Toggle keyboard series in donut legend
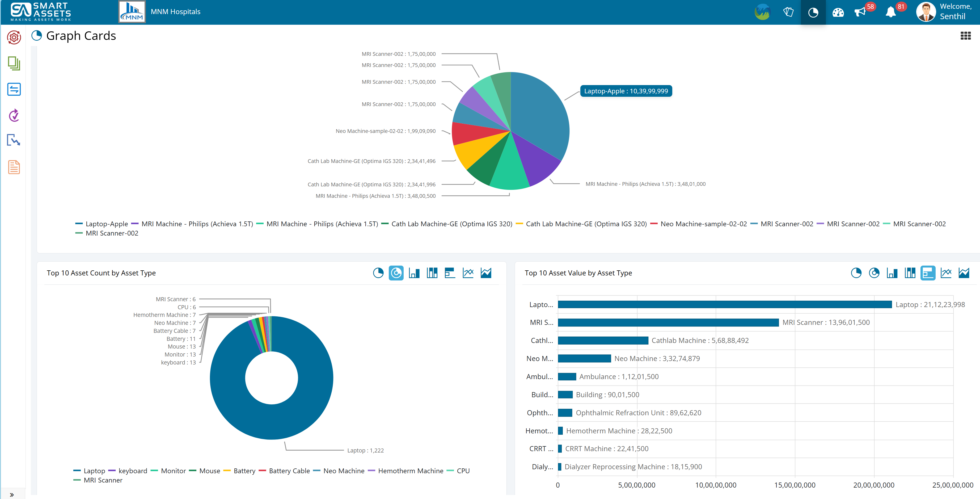The height and width of the screenshot is (499, 980). point(132,471)
